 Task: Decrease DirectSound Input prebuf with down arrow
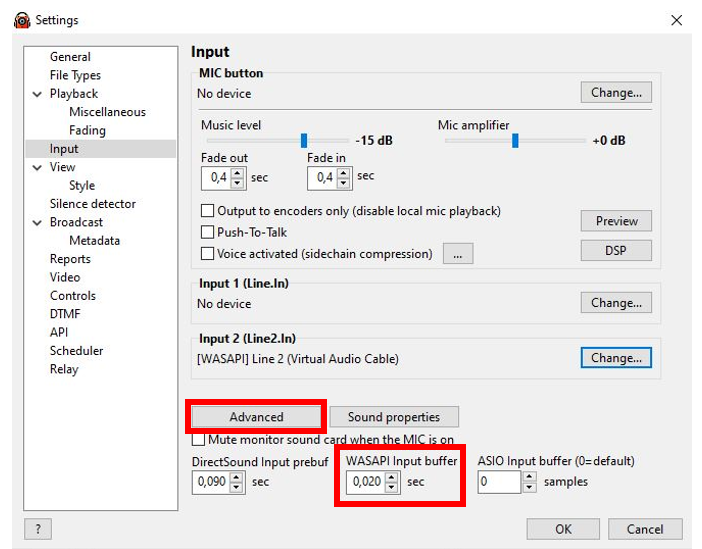click(236, 488)
